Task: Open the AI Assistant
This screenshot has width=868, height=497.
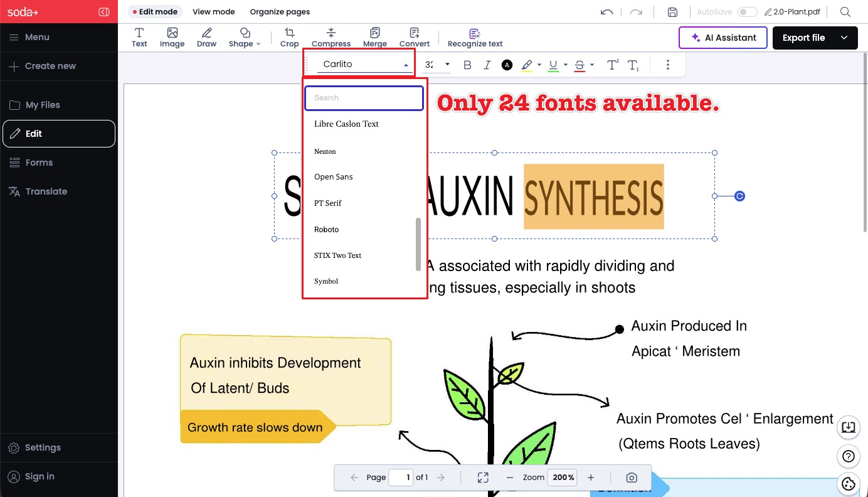Action: tap(722, 38)
